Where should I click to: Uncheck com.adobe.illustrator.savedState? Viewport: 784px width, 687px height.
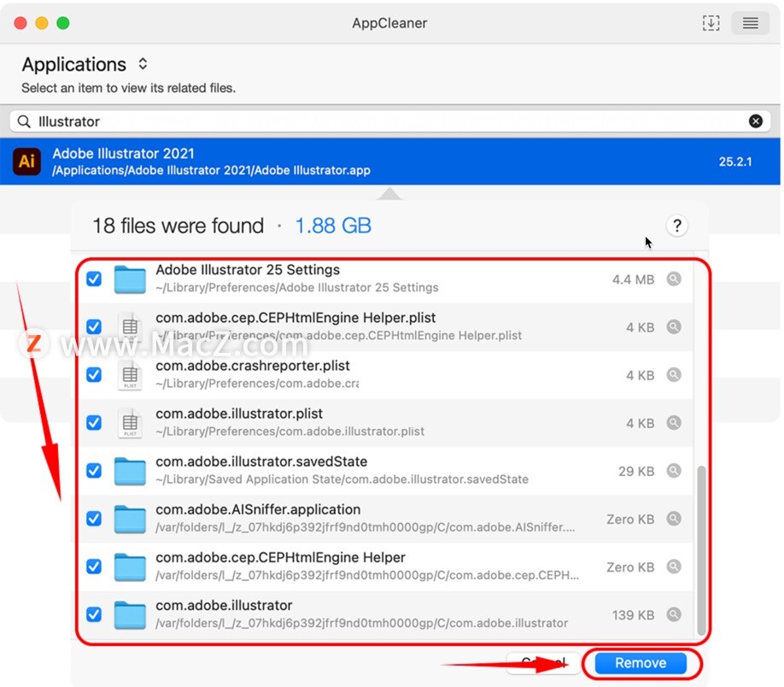[x=94, y=471]
